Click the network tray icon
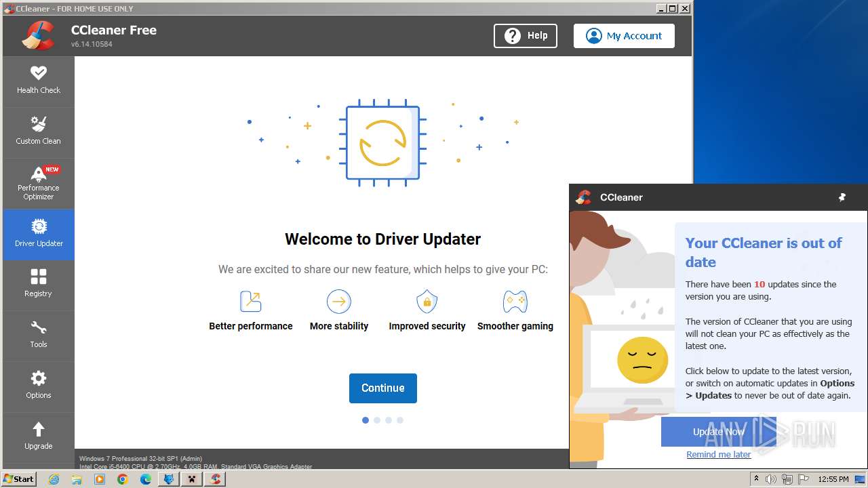Image resolution: width=868 pixels, height=488 pixels. pyautogui.click(x=787, y=479)
